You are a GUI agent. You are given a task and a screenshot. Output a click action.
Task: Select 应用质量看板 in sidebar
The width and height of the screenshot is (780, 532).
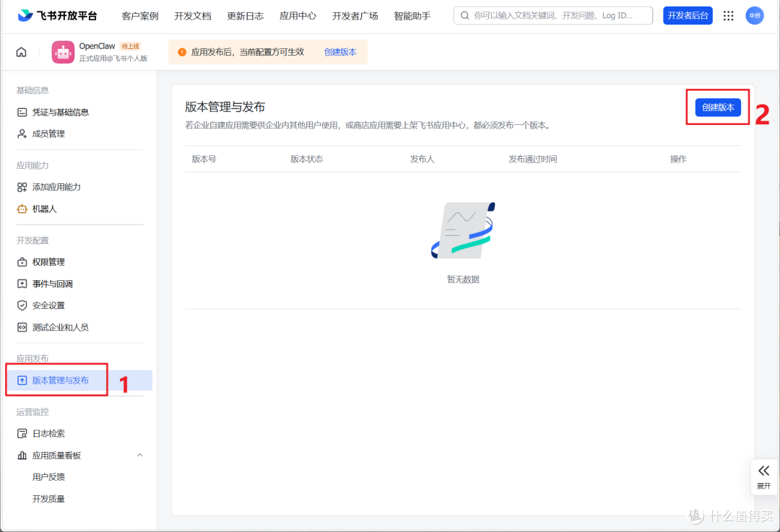[x=56, y=455]
